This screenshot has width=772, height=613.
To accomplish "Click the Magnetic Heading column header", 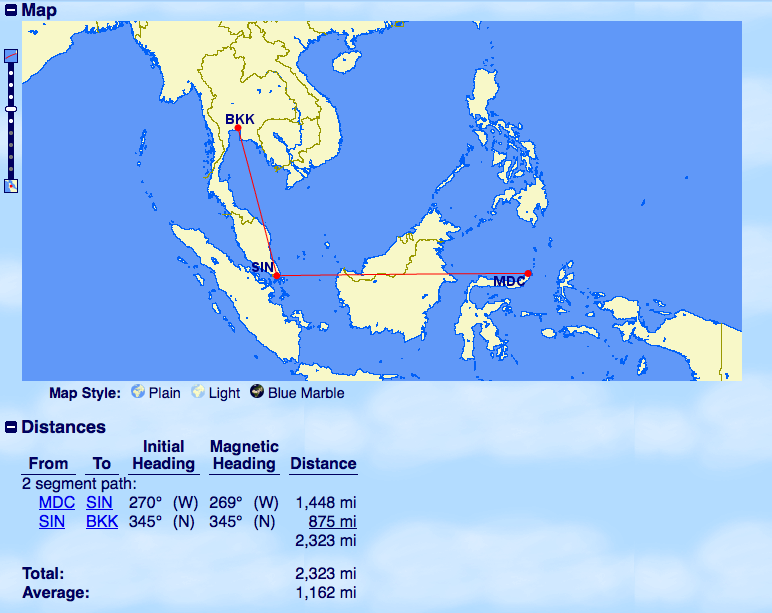I will pyautogui.click(x=244, y=455).
